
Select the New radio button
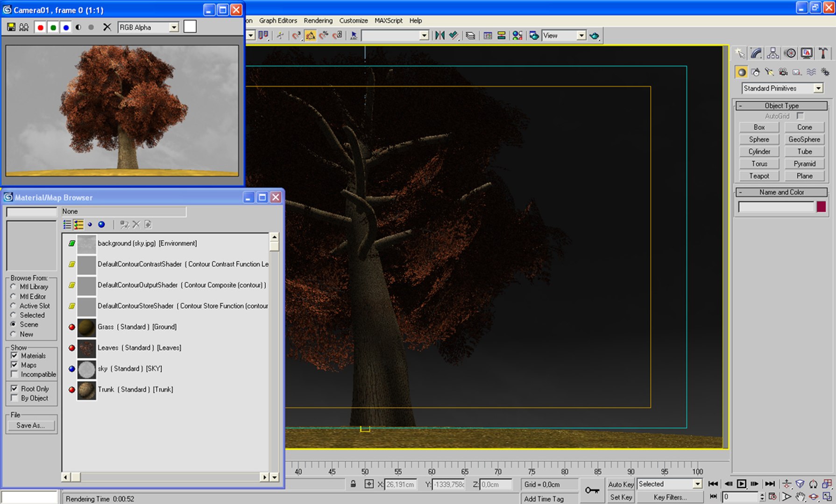point(14,334)
